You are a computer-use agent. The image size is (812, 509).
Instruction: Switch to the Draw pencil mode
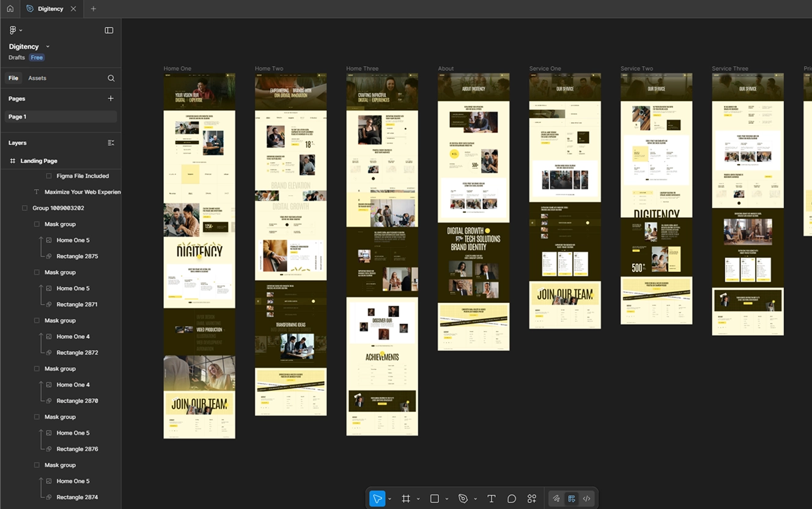(x=556, y=499)
